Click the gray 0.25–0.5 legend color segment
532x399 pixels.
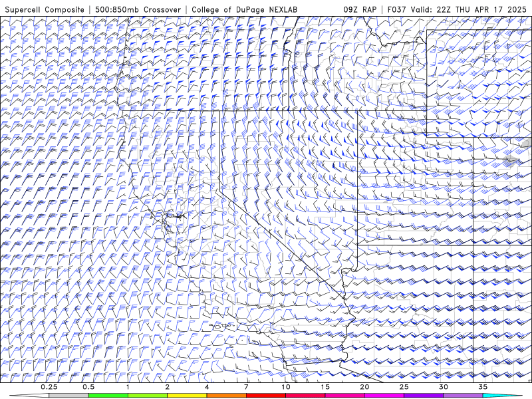68,396
